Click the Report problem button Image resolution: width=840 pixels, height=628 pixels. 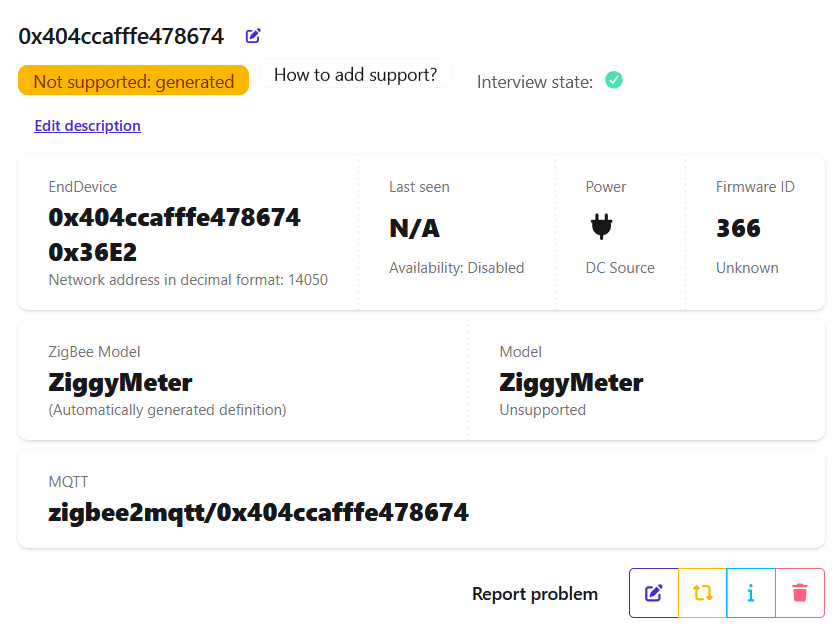click(x=534, y=594)
